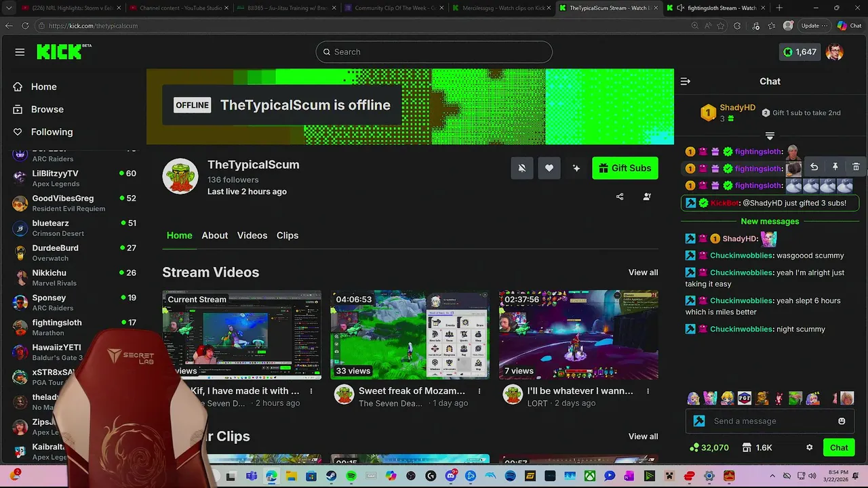868x488 pixels.
Task: Bookmark this page star icon
Action: 720,26
